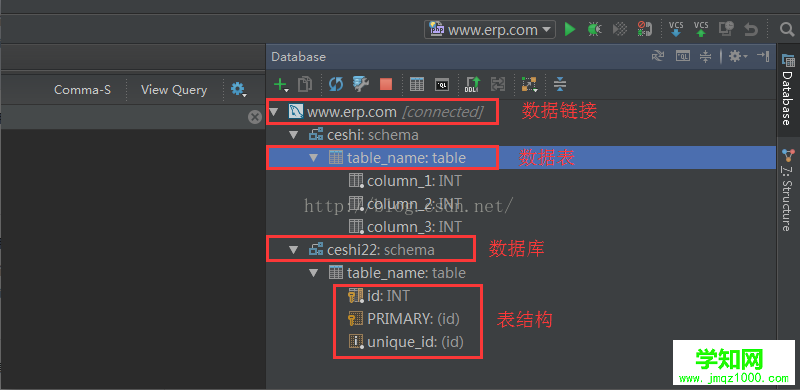Run with the green play button
Viewport: 800px width, 390px height.
(x=570, y=30)
